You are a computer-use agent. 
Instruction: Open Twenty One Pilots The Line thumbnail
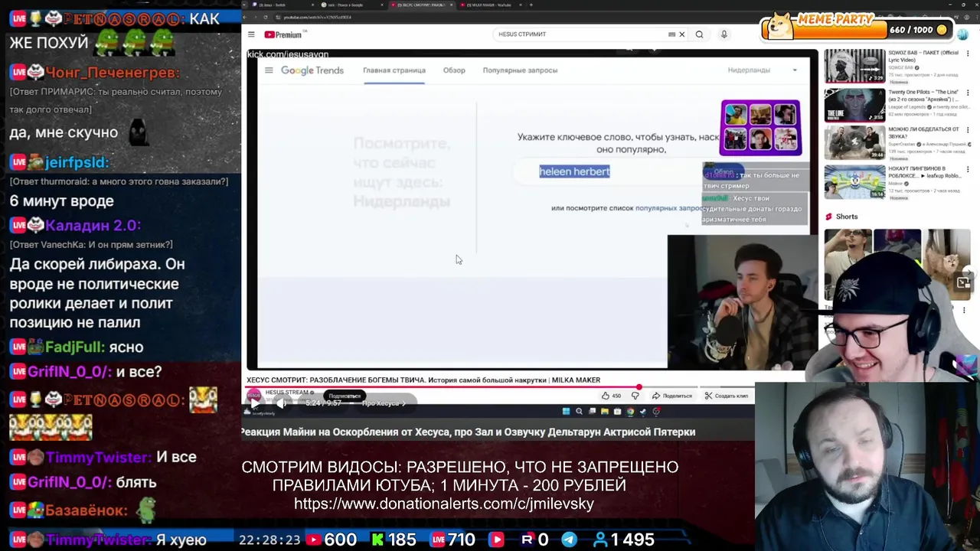pos(854,105)
